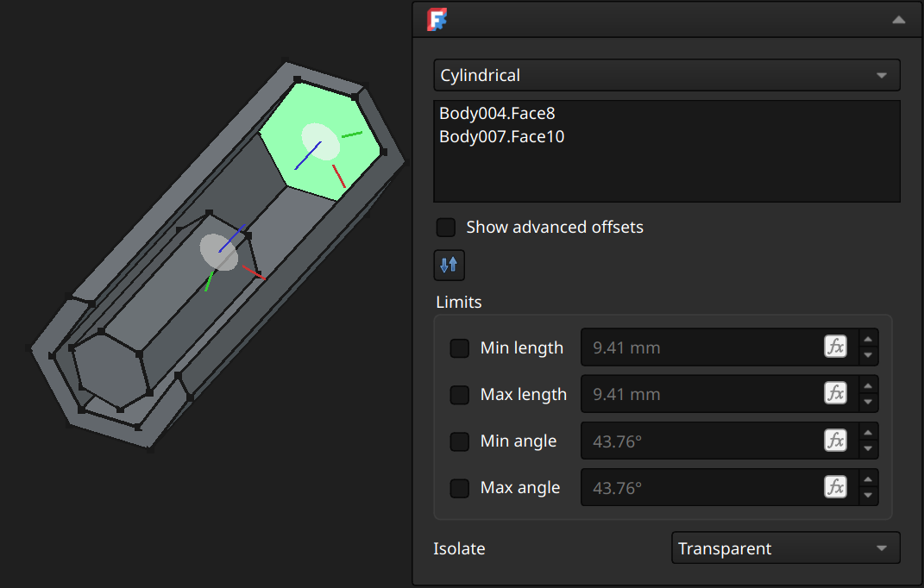Select Body007.Face10 in the reference list

501,137
